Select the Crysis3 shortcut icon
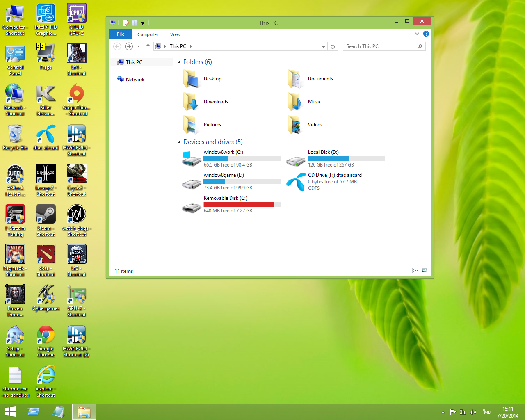 coord(77,180)
